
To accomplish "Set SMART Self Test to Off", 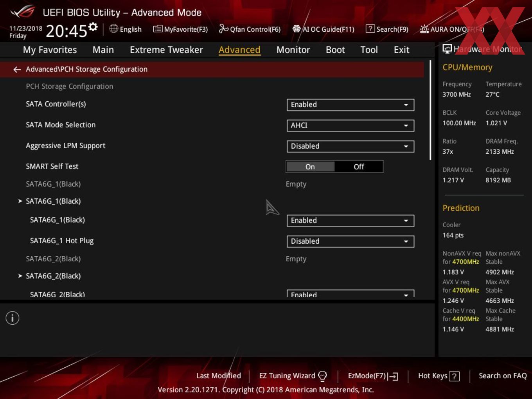I will click(359, 167).
